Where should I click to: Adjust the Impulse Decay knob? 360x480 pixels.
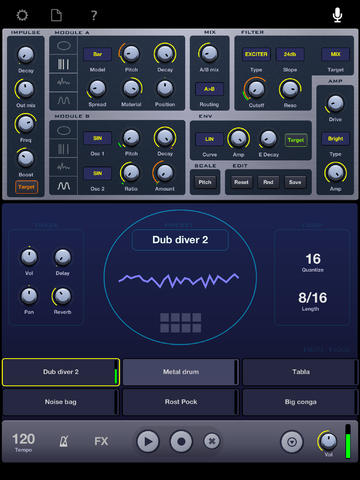pyautogui.click(x=26, y=55)
